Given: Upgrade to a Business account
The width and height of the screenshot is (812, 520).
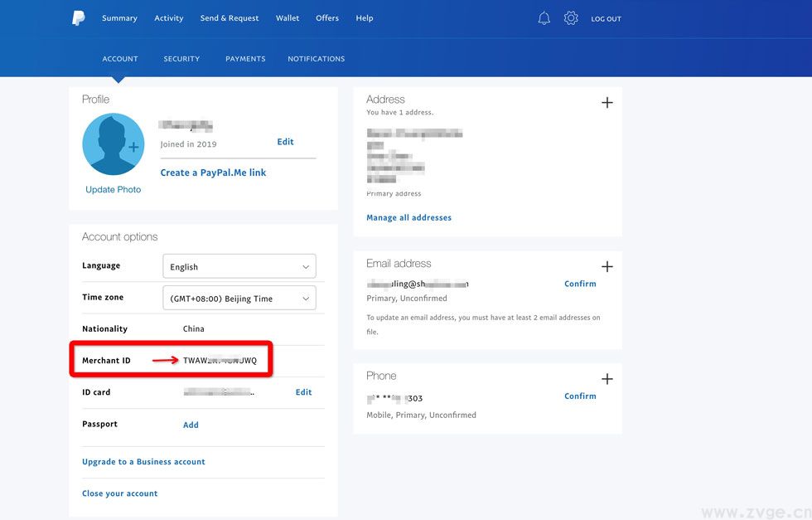Looking at the screenshot, I should [143, 461].
